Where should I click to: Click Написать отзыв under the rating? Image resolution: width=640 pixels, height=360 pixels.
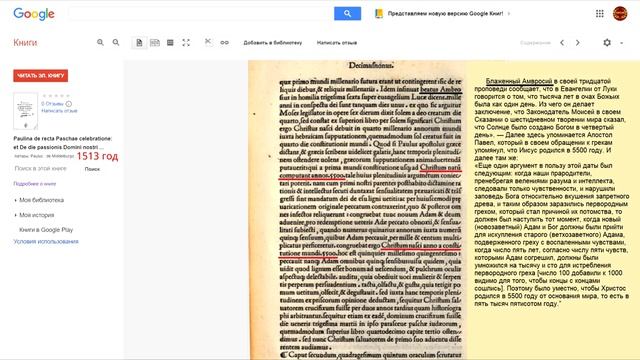coord(59,111)
